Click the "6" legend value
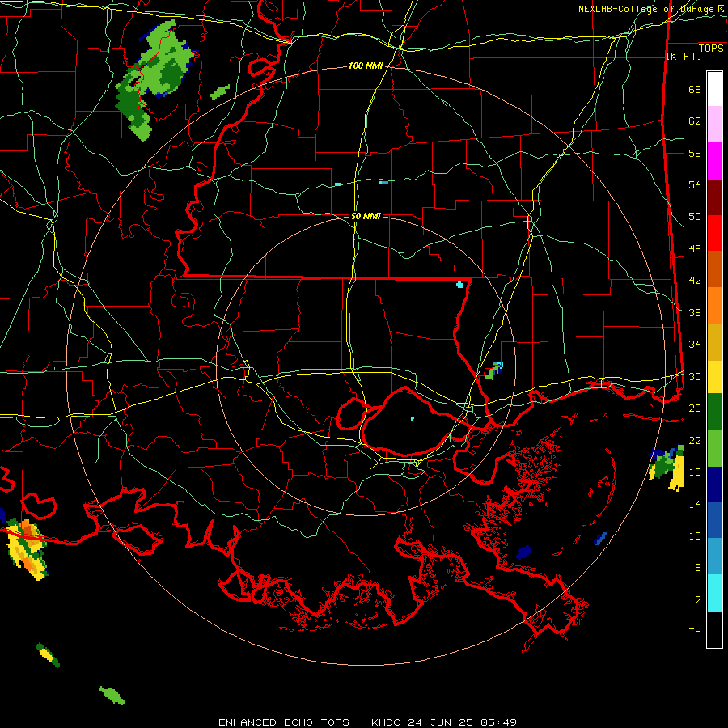The height and width of the screenshot is (728, 728). (x=698, y=568)
